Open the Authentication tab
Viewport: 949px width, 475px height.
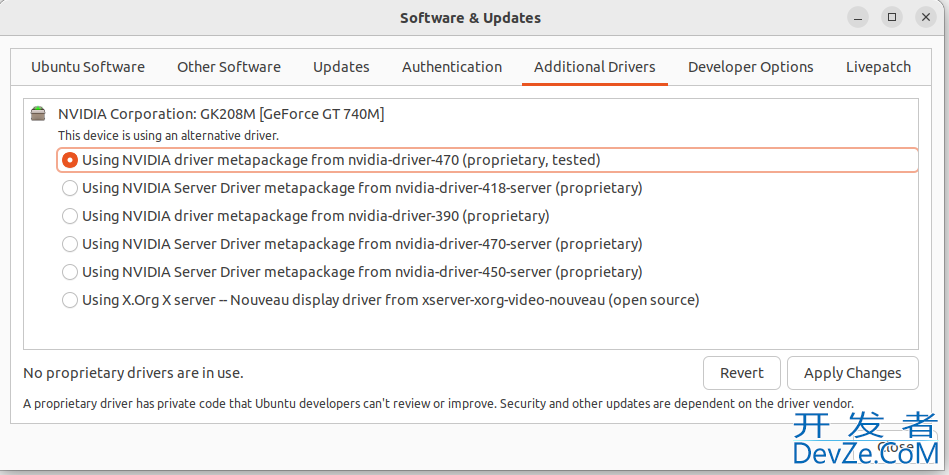coord(452,67)
